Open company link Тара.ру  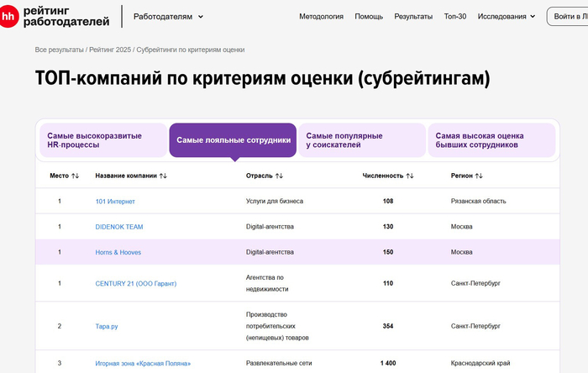107,326
